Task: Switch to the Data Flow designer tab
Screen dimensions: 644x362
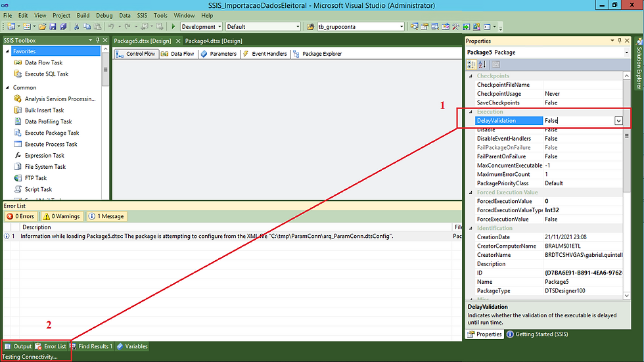Action: pos(178,54)
